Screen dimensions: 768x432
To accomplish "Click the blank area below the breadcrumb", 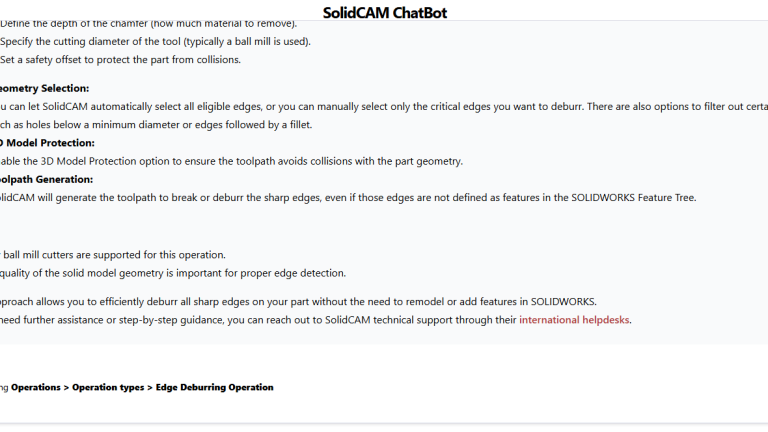I will (x=384, y=409).
